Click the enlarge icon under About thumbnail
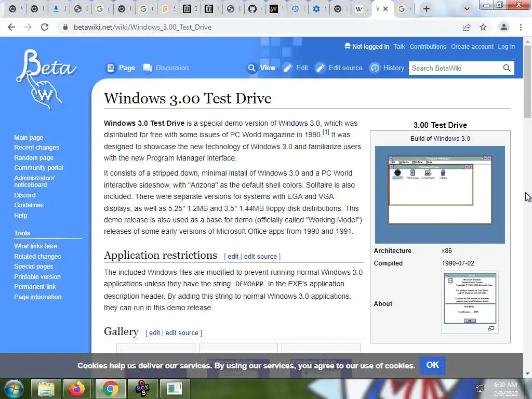 coord(491,328)
